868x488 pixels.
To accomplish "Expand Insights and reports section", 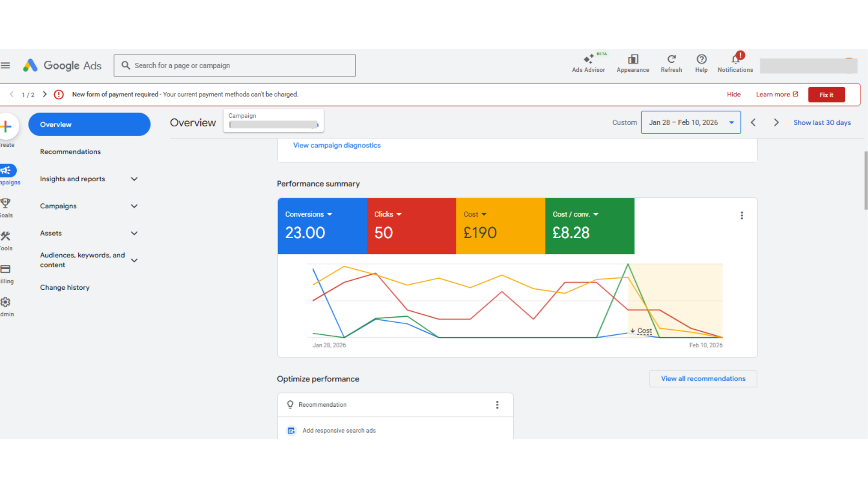I will (134, 179).
